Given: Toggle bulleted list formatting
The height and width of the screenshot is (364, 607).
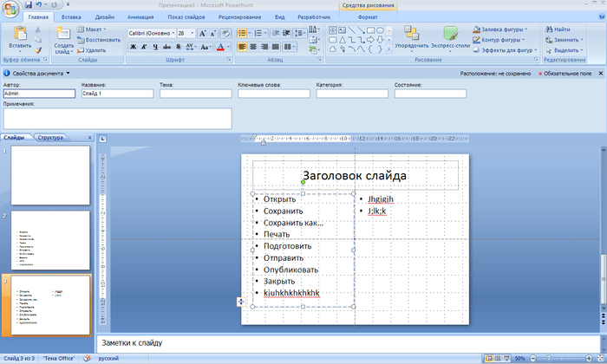Looking at the screenshot, I should (x=243, y=33).
